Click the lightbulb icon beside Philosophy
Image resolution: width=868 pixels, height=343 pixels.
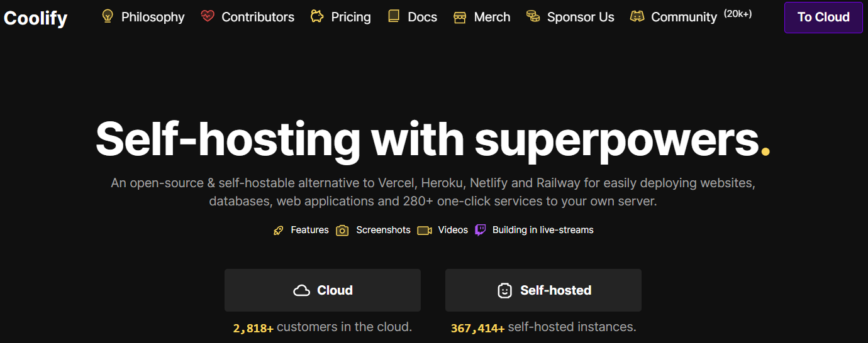[108, 16]
